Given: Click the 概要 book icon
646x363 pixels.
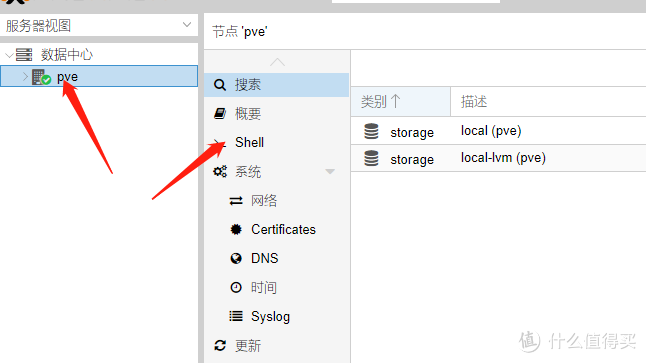Looking at the screenshot, I should [x=220, y=113].
